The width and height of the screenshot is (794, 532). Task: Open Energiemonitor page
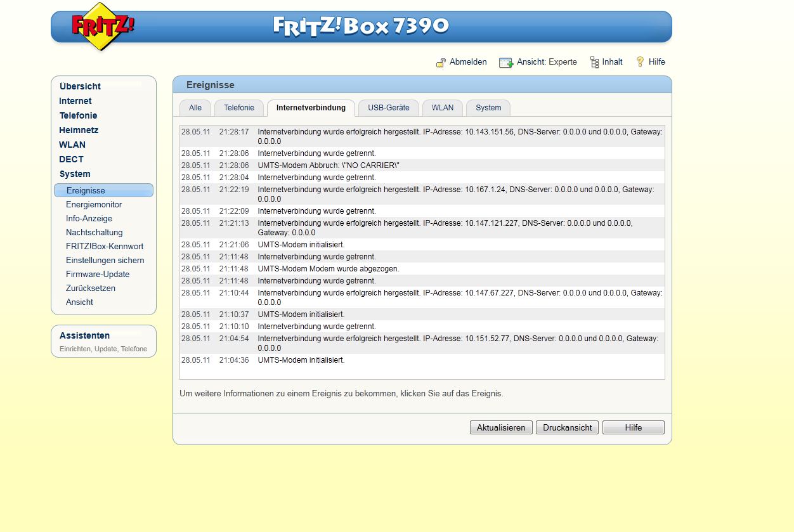point(94,205)
